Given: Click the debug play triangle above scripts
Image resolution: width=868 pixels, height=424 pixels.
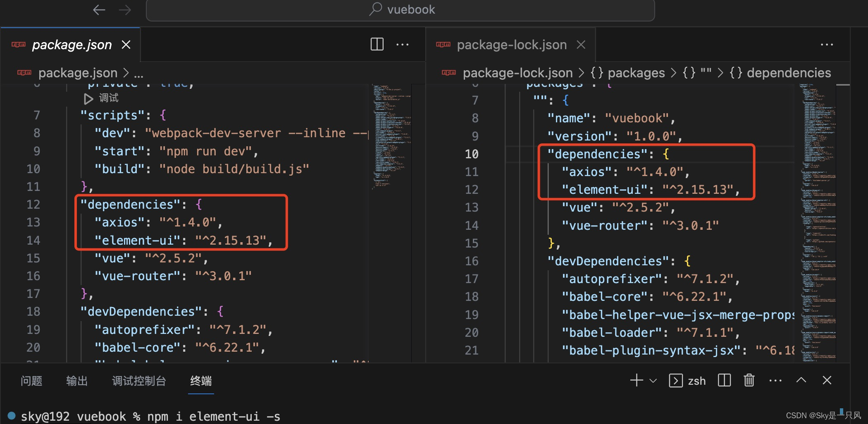Looking at the screenshot, I should point(88,98).
